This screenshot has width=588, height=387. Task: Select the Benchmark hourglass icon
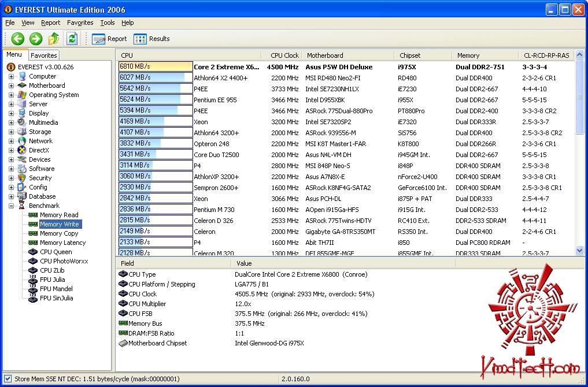(22, 206)
